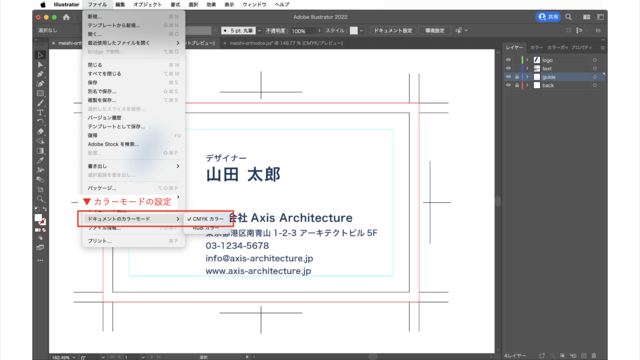Open the arrange documents icon

point(587,17)
